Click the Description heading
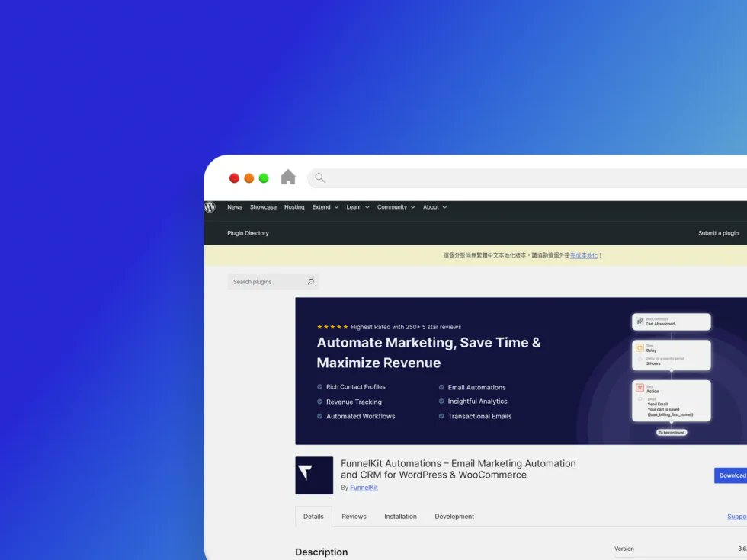747x560 pixels. (322, 552)
